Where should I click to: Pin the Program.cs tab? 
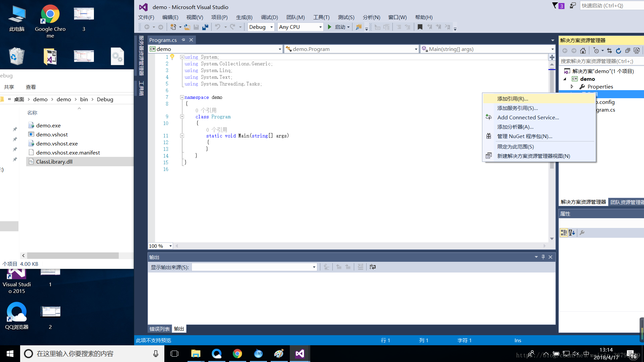pos(183,40)
